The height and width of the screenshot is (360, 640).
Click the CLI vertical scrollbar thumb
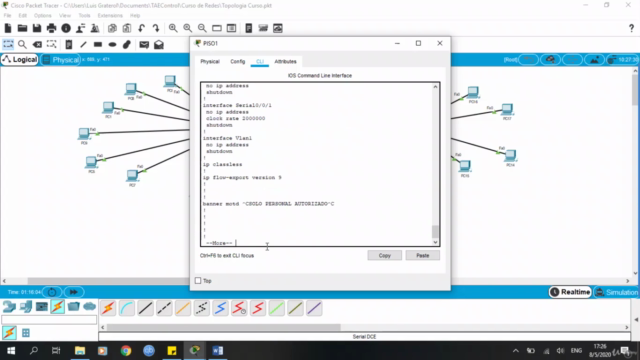435,231
